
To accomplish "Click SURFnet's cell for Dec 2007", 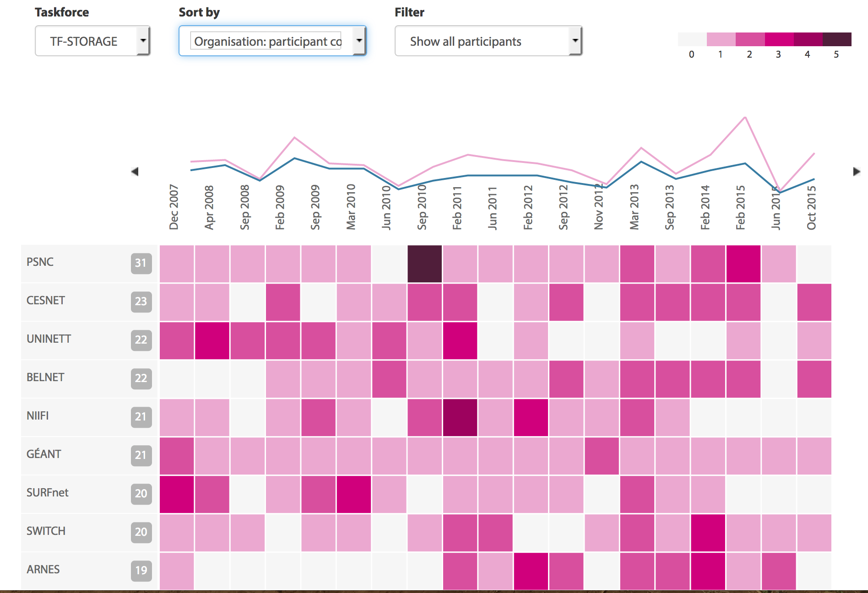I will coord(177,494).
